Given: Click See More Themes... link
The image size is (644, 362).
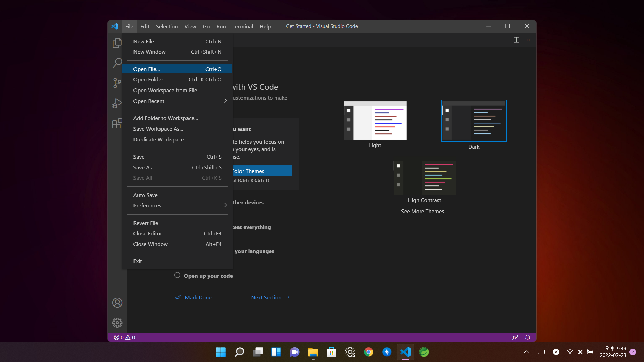Looking at the screenshot, I should [x=424, y=212].
